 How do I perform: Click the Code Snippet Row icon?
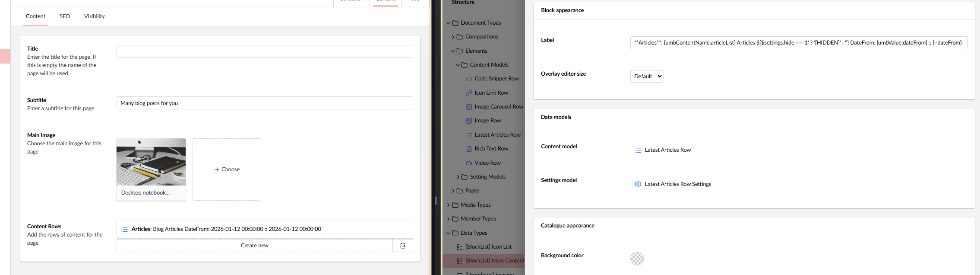coord(469,79)
